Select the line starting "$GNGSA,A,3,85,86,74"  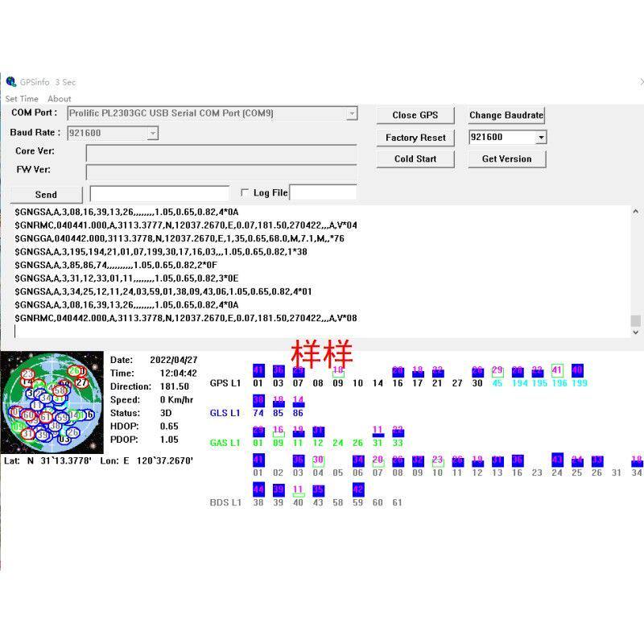(x=116, y=265)
